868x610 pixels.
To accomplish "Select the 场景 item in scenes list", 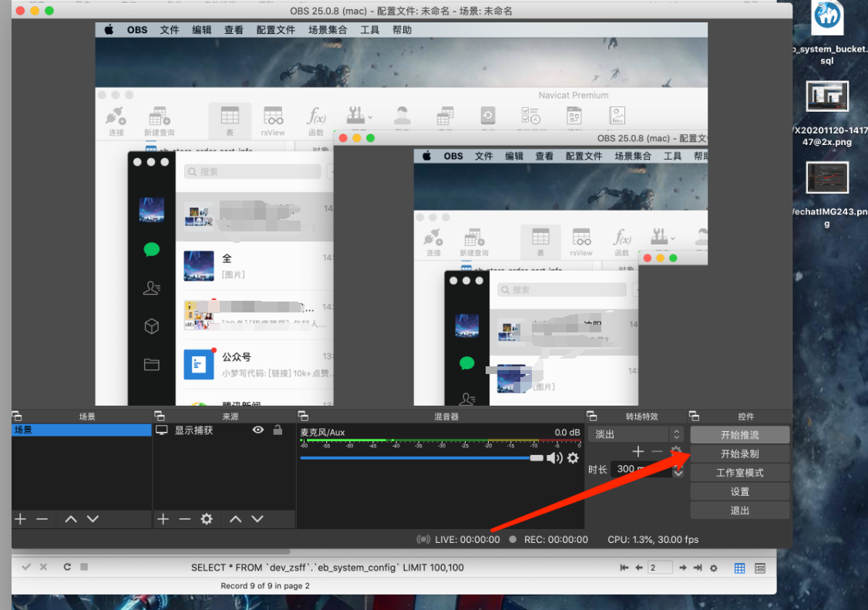I will tap(82, 430).
